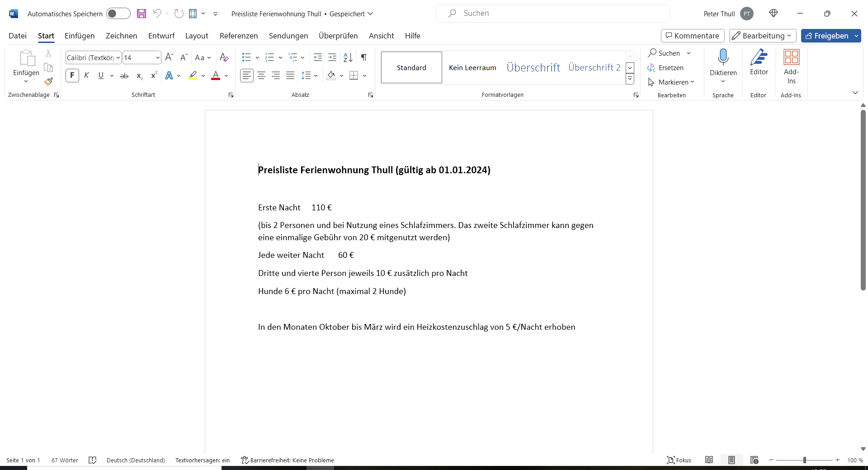Apply superscript formatting
Screen dimensions: 868x470
[154, 76]
